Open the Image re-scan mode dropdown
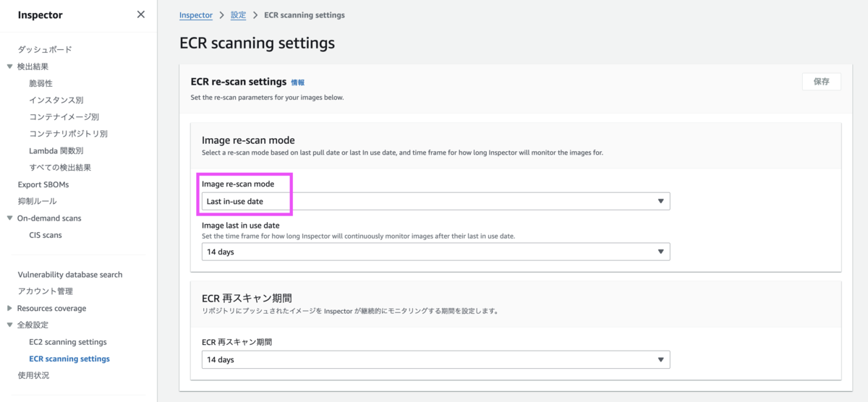 coord(436,201)
